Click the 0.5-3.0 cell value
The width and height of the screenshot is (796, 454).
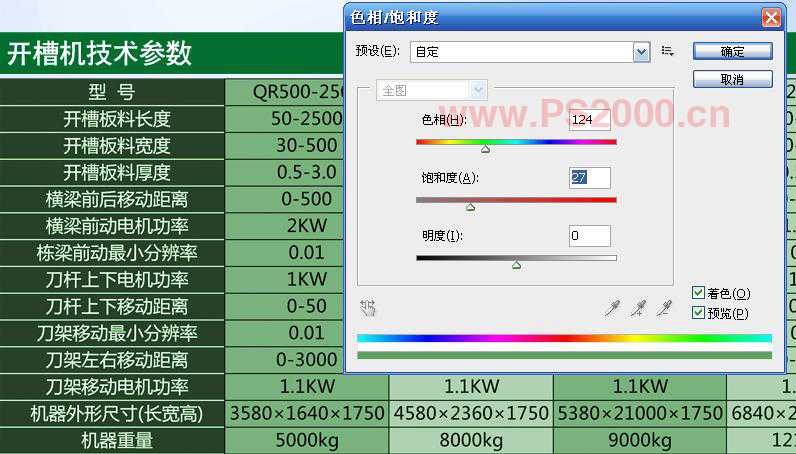[x=307, y=172]
